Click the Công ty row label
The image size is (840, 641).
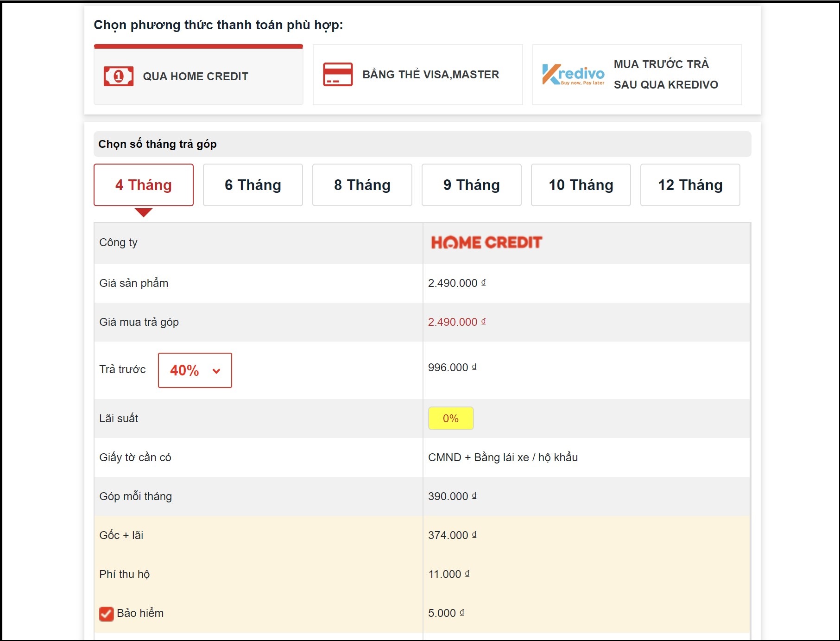(119, 242)
